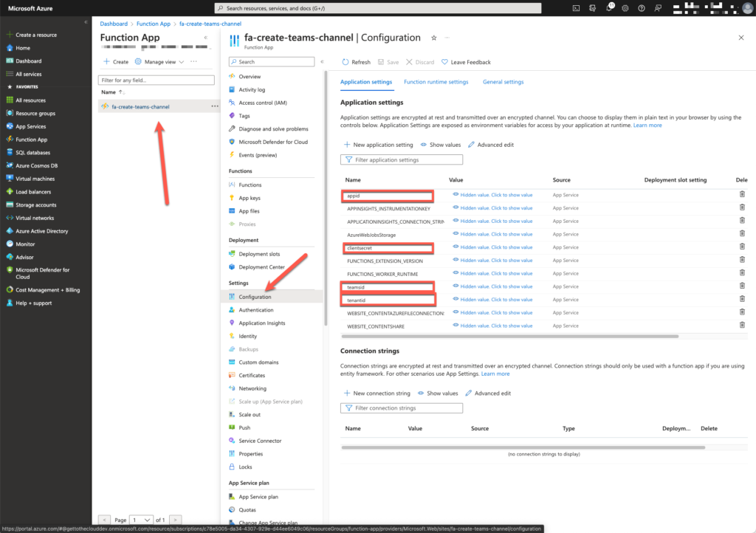The image size is (756, 533).
Task: Open more options for fa-create-teams-channel row
Action: (215, 106)
